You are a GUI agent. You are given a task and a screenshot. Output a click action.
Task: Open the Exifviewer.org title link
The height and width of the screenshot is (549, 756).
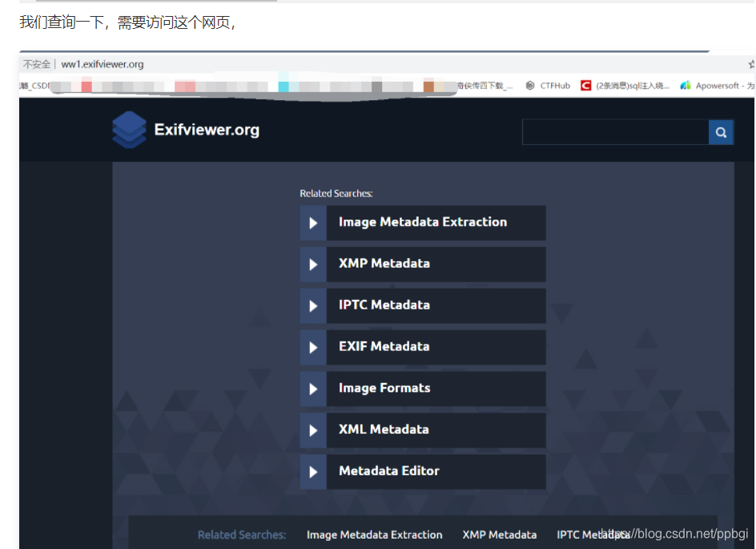tap(207, 129)
